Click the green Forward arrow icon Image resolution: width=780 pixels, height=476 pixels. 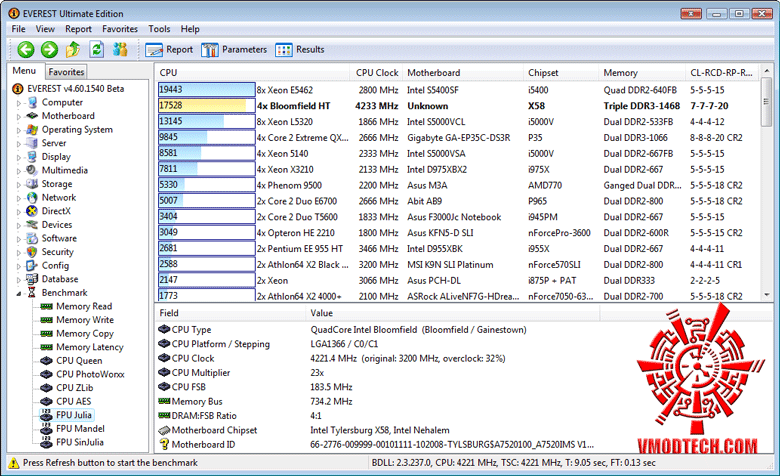coord(49,50)
